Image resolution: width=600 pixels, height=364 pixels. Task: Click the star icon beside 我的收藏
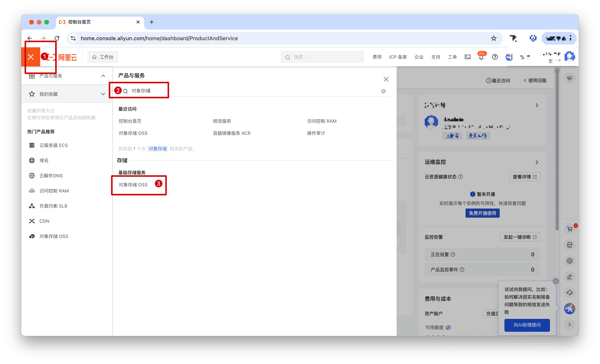(x=32, y=94)
